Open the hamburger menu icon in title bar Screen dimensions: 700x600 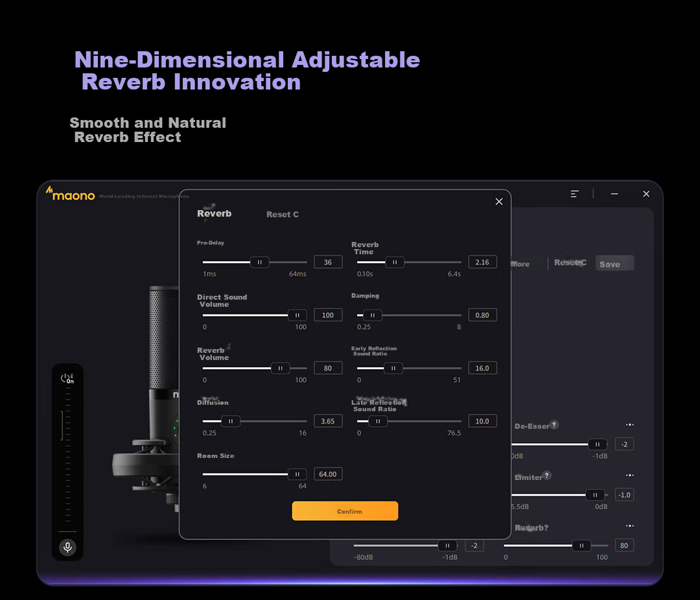tap(574, 194)
